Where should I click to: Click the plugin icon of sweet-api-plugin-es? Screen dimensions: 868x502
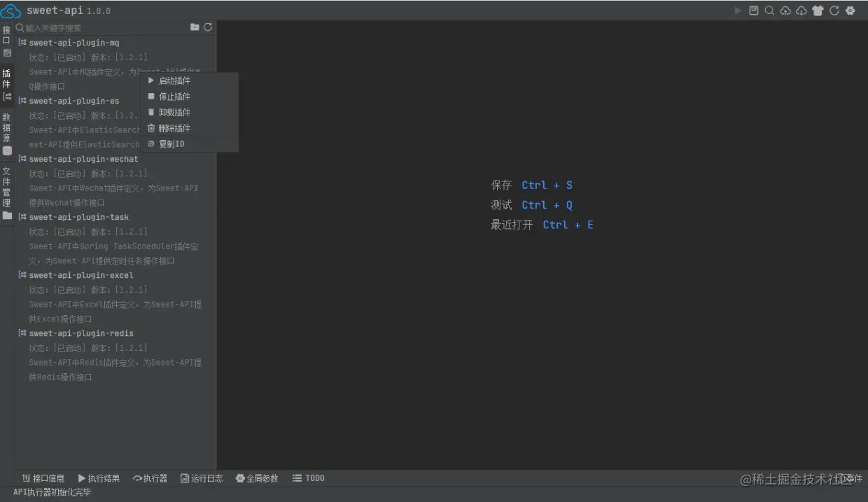tap(22, 101)
